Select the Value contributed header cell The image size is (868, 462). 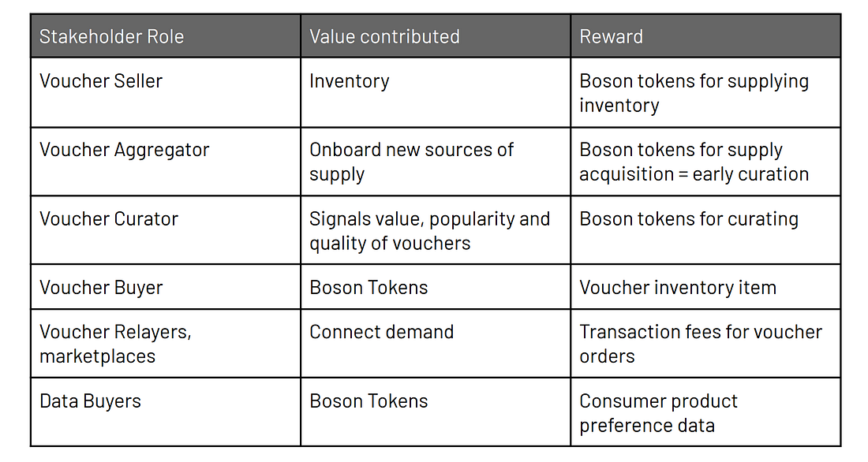click(436, 36)
